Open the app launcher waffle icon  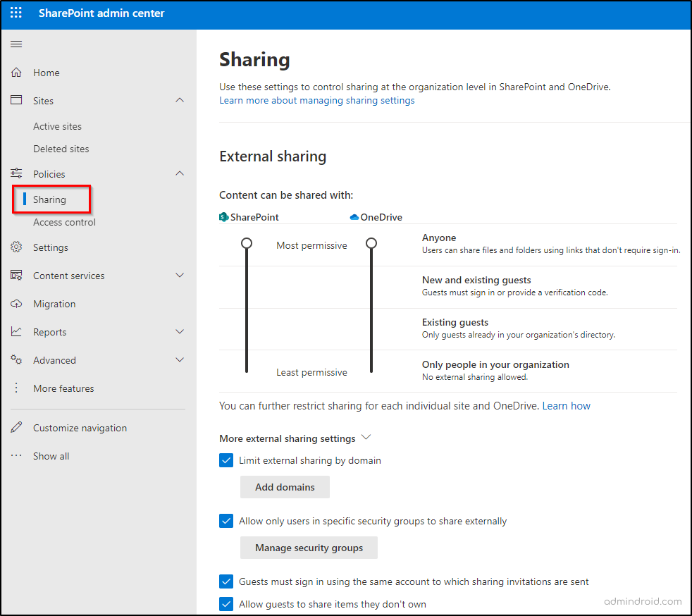16,13
